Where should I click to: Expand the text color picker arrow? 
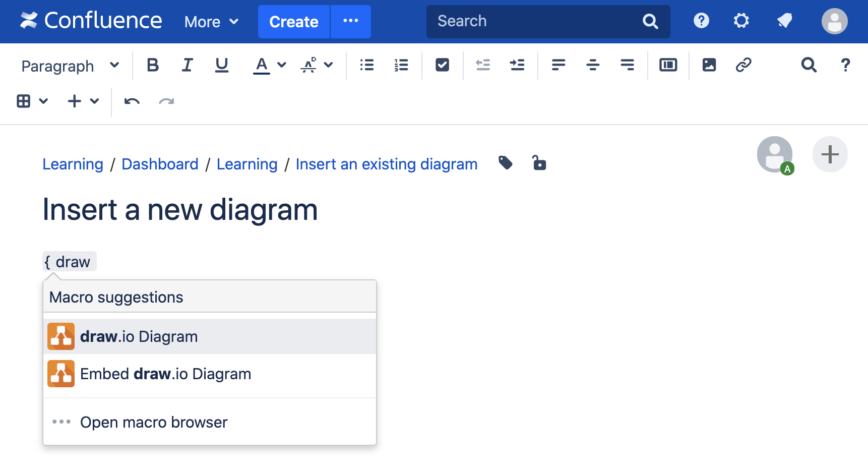pos(282,65)
